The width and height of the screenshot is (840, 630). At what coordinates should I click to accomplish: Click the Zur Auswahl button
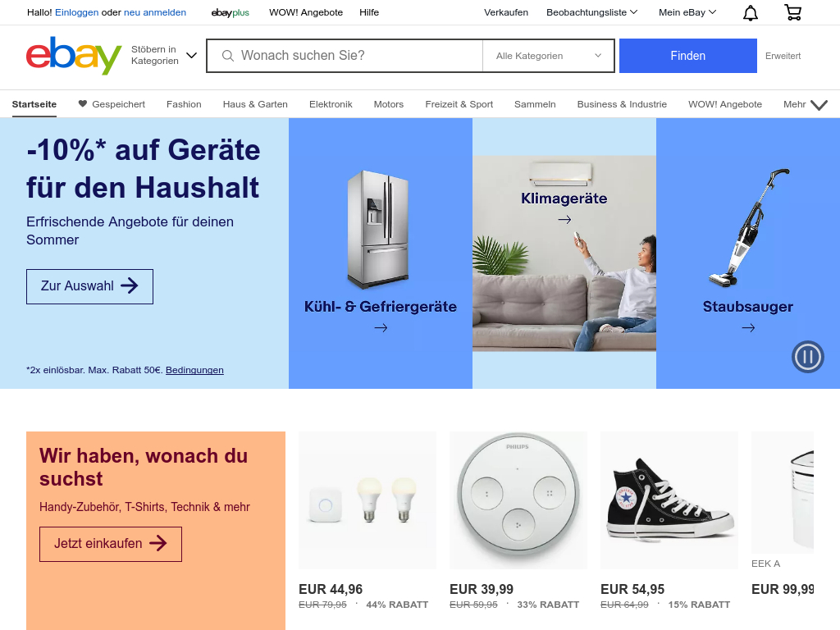89,286
